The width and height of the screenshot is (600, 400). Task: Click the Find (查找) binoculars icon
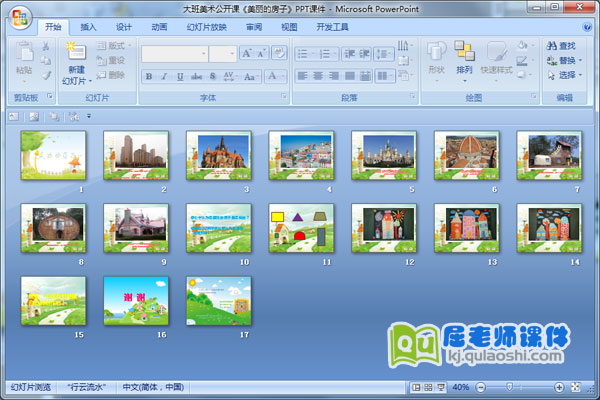551,45
